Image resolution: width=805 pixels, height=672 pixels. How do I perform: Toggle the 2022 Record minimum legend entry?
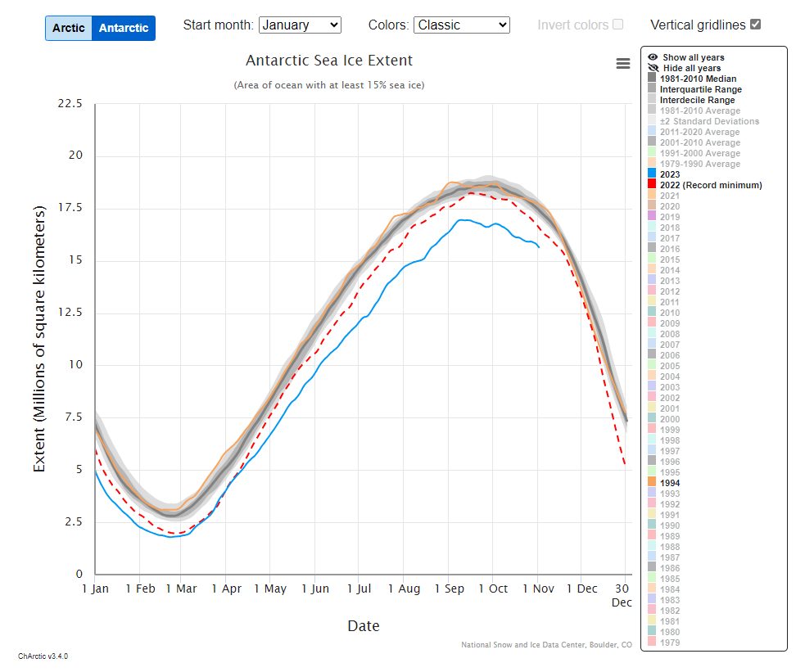[710, 185]
